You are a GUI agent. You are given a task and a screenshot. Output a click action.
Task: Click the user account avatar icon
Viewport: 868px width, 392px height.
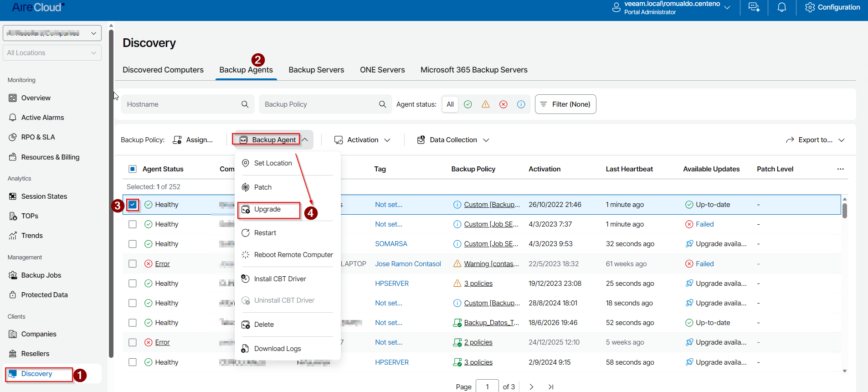point(616,7)
